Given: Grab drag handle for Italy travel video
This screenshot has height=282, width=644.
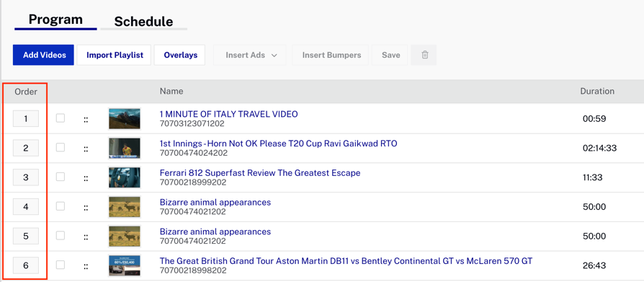Looking at the screenshot, I should click(x=86, y=120).
